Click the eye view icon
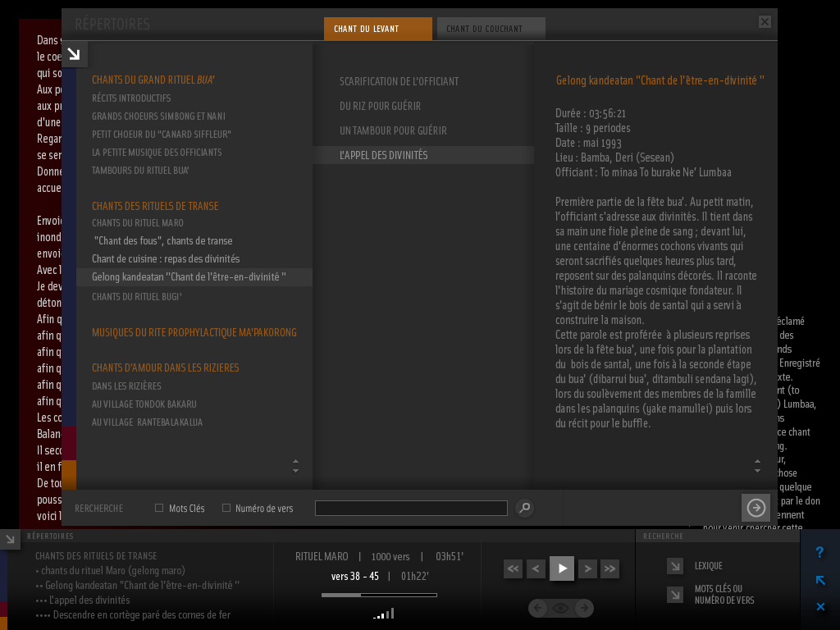 [561, 608]
